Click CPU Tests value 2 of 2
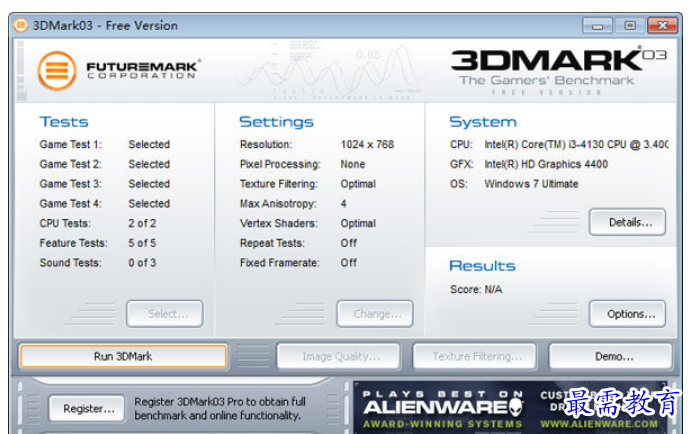The image size is (688, 434). 142,223
